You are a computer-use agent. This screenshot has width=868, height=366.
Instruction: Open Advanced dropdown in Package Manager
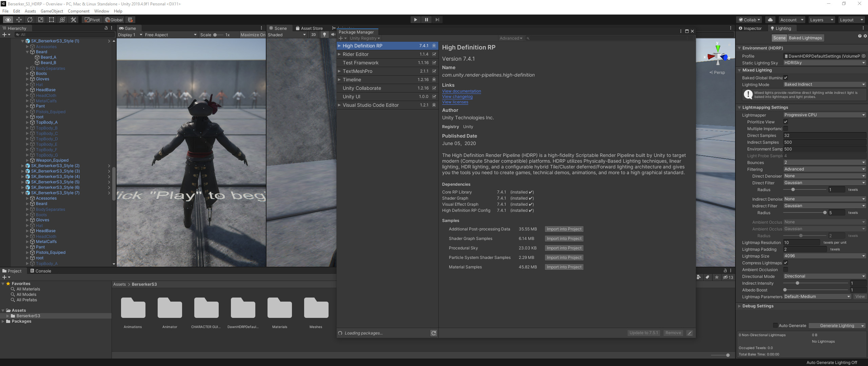[x=511, y=38]
